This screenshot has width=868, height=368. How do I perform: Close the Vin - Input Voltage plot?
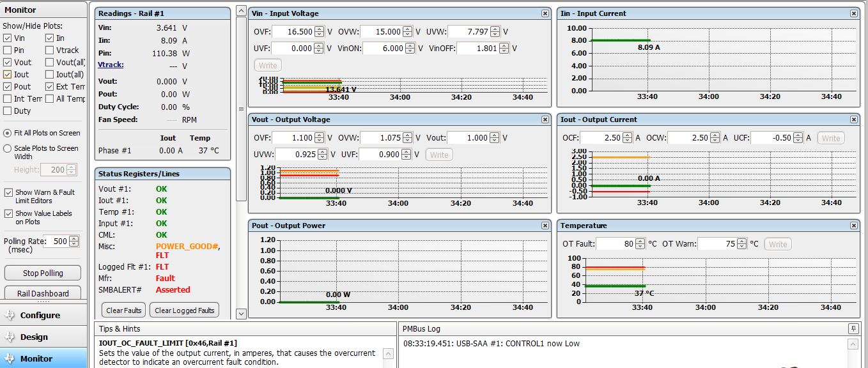point(545,13)
